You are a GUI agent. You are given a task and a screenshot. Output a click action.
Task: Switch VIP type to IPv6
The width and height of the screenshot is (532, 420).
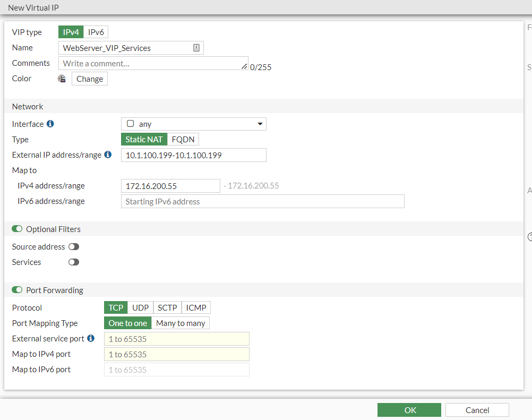pos(96,32)
